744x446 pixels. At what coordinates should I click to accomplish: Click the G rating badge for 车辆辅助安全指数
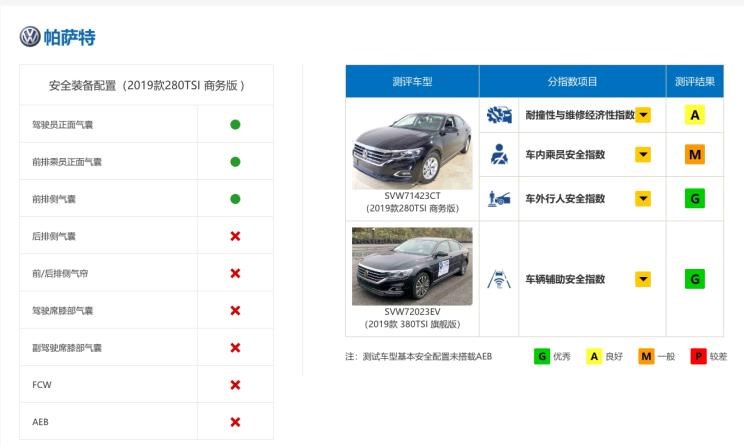click(x=695, y=279)
